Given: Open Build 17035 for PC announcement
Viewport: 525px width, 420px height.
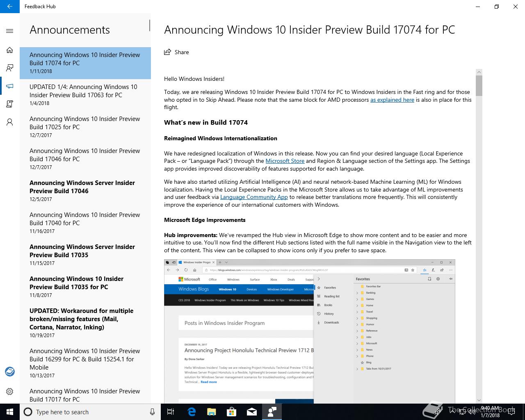Looking at the screenshot, I should 85,287.
